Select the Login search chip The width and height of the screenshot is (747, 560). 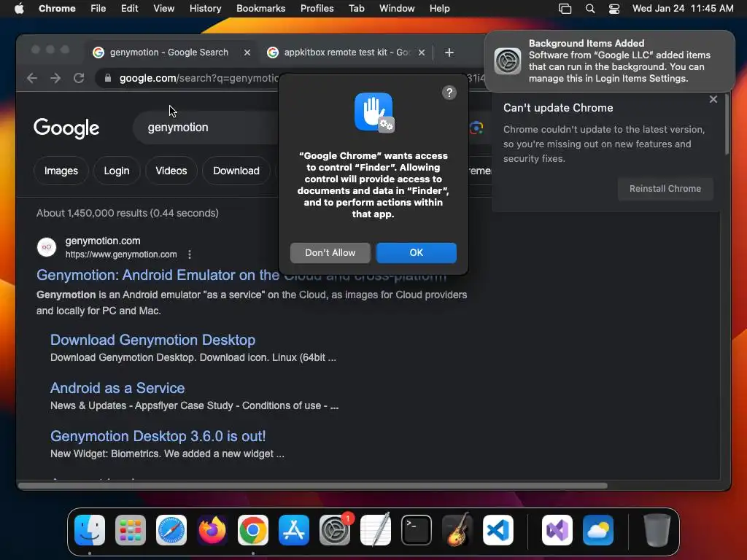coord(117,171)
